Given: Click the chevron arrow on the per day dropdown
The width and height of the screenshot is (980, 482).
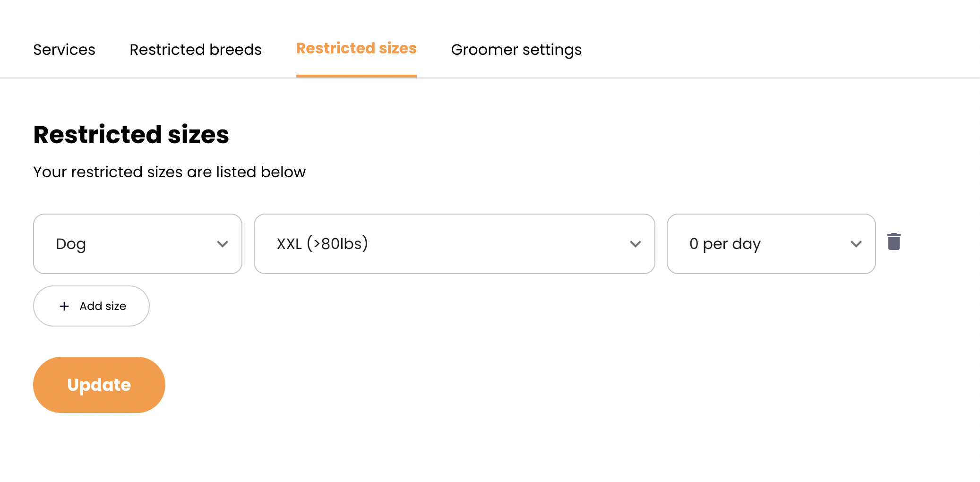Looking at the screenshot, I should (x=856, y=244).
